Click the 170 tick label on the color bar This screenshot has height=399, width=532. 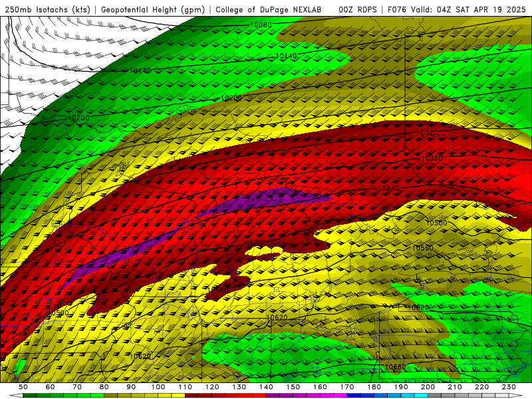346,387
